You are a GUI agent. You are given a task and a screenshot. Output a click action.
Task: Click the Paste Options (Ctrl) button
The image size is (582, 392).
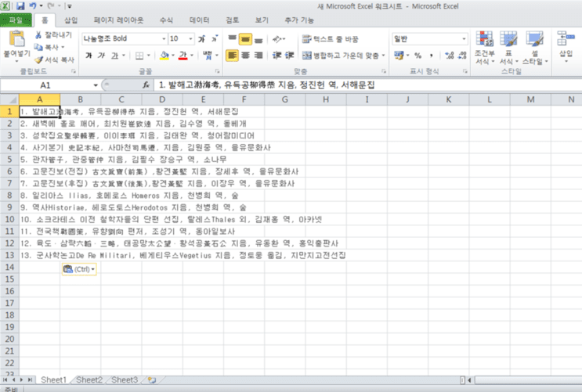[x=79, y=269]
